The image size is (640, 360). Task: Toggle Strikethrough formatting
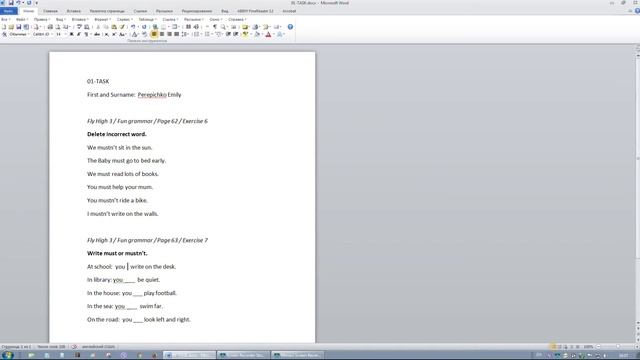click(x=97, y=34)
